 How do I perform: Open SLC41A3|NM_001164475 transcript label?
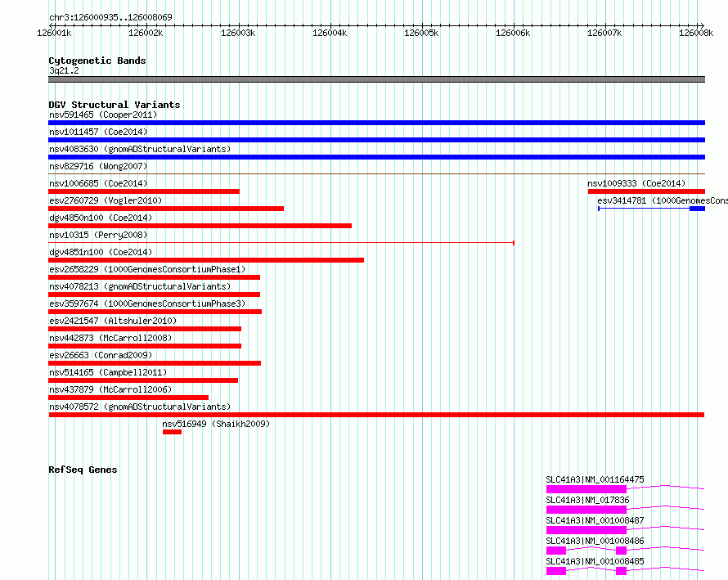595,479
